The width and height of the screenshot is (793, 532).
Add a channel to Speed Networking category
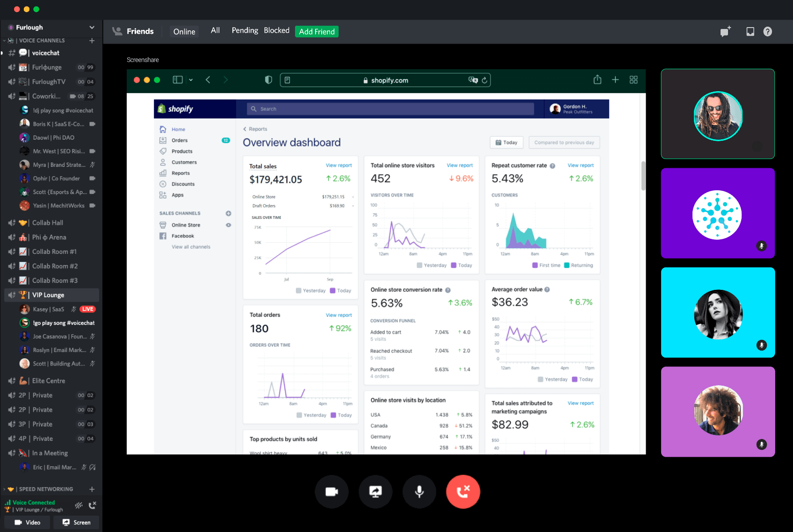(x=92, y=489)
